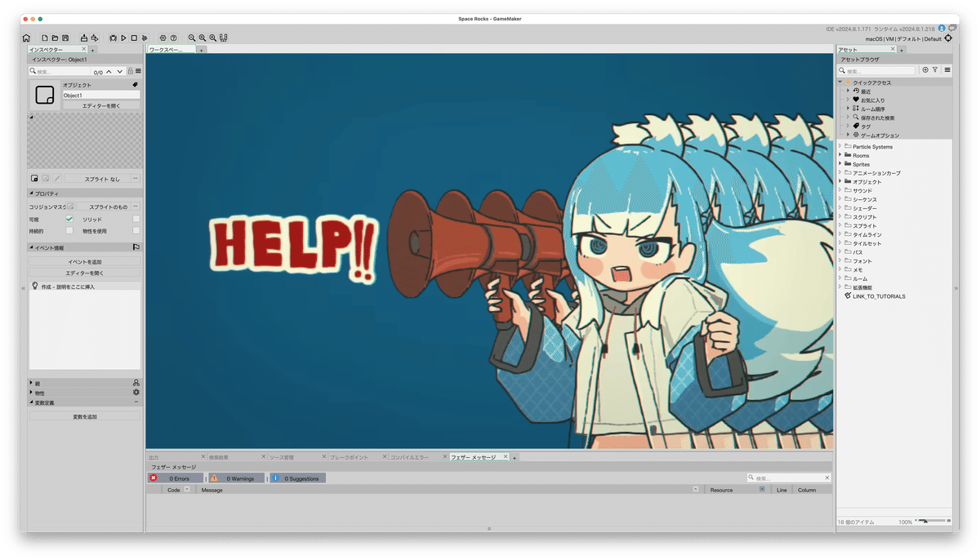Open the target manager crosshair icon

pyautogui.click(x=948, y=38)
